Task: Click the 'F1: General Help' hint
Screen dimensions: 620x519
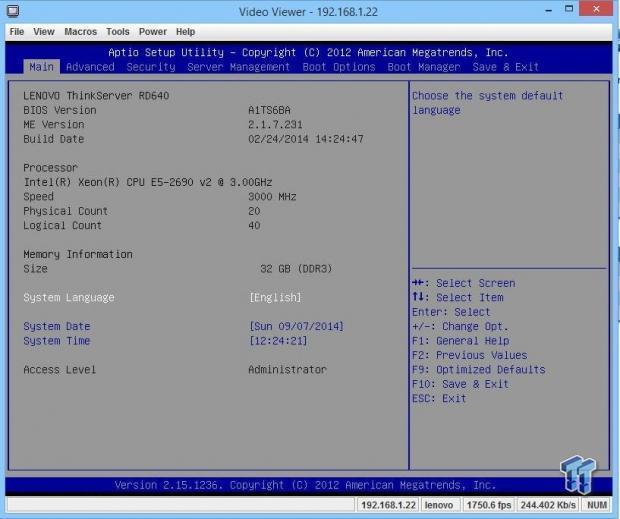Action: click(x=460, y=341)
